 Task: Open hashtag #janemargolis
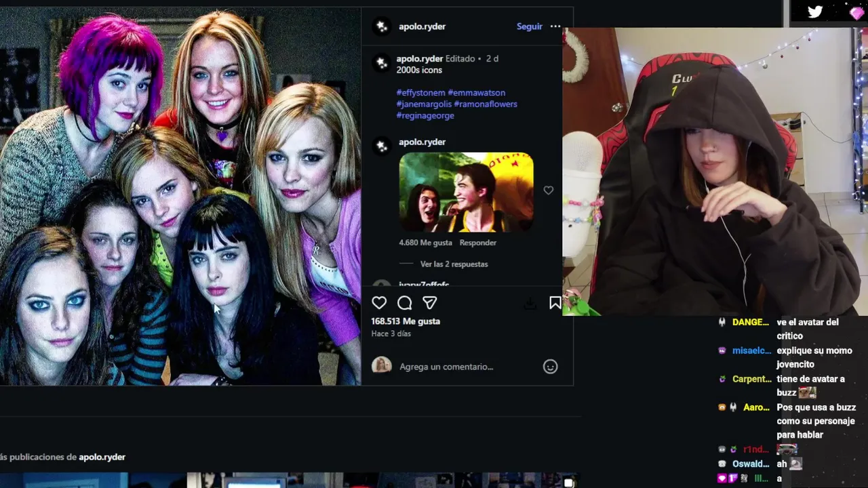click(x=424, y=104)
